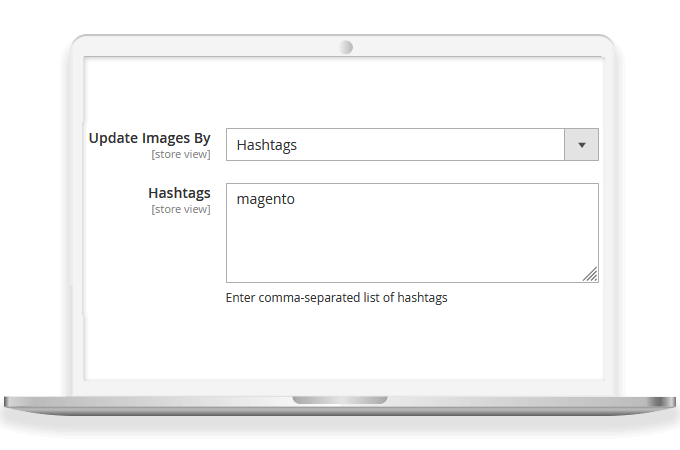This screenshot has height=450, width=680.
Task: Click the "Update Images By" field label
Action: [x=149, y=138]
